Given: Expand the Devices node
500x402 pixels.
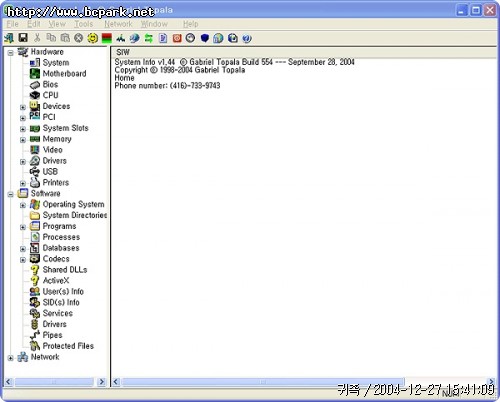Looking at the screenshot, I should 23,107.
